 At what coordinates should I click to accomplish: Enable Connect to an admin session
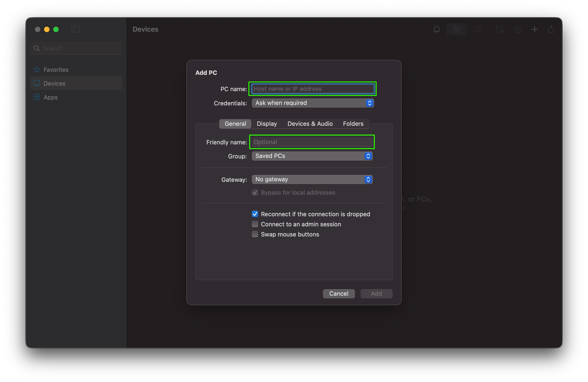click(x=255, y=224)
